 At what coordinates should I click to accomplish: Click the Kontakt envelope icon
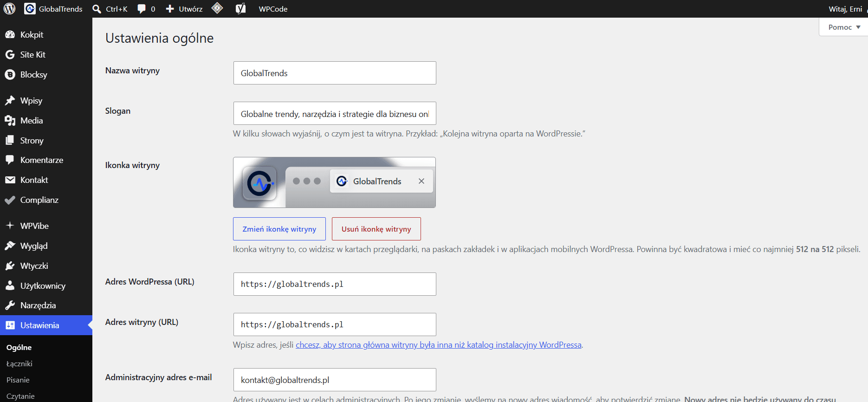click(10, 180)
